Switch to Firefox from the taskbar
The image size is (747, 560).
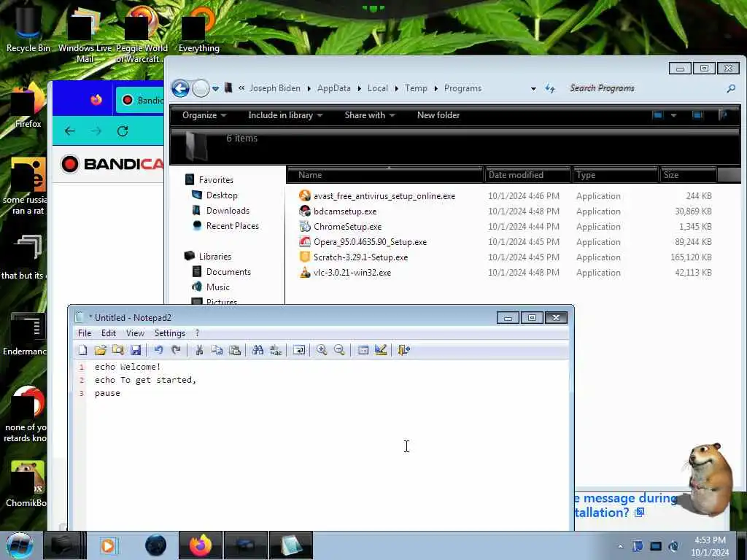tap(201, 545)
